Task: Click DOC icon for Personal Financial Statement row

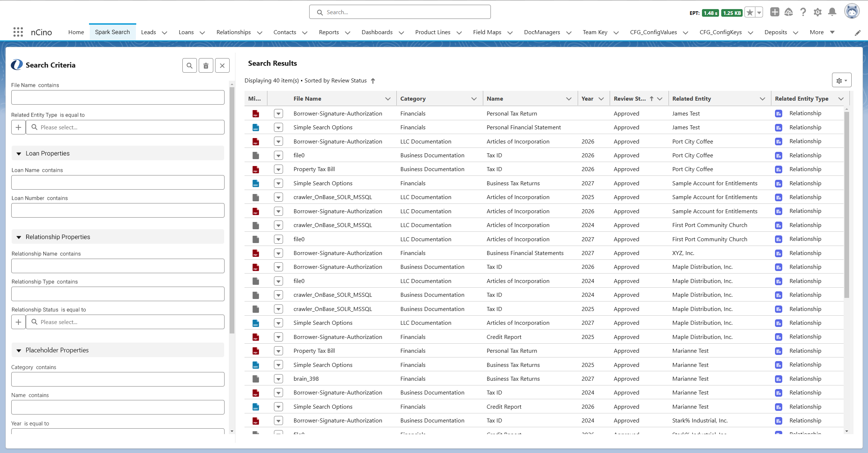Action: pos(256,128)
